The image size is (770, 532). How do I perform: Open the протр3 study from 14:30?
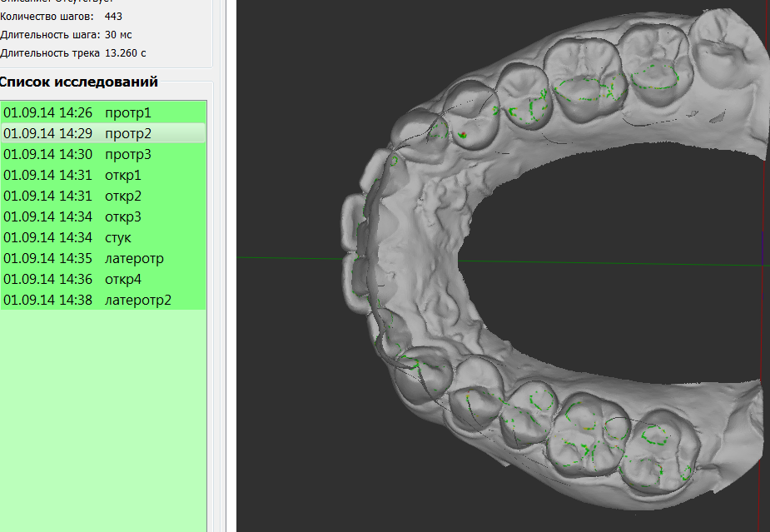[103, 154]
